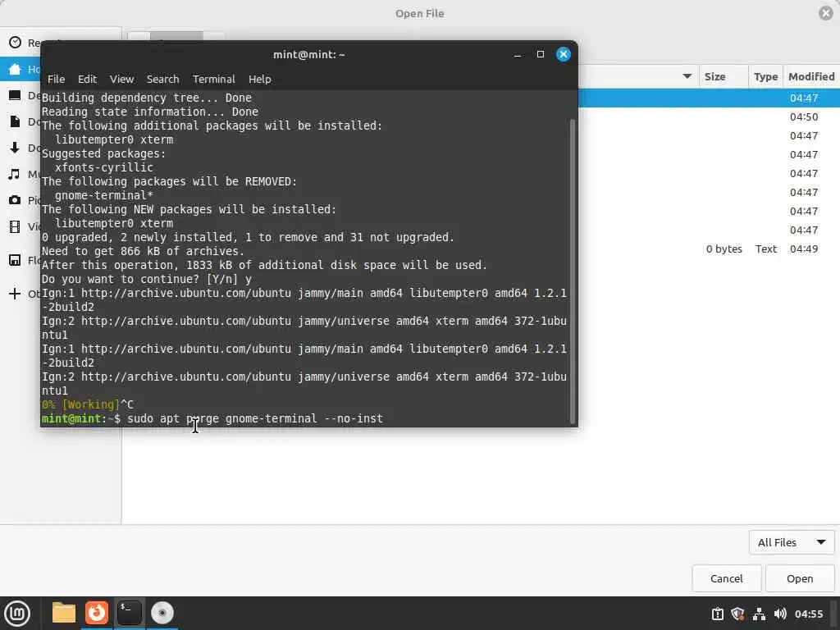
Task: Sort files by Modified column
Action: coord(811,76)
